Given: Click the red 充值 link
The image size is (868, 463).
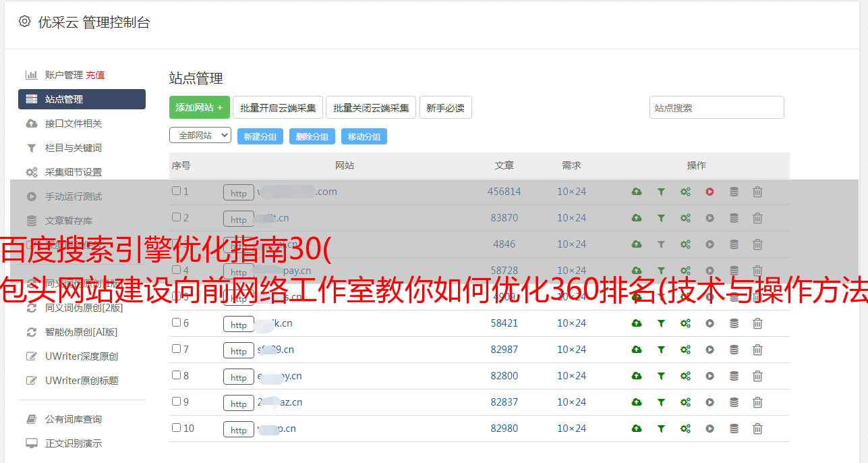Looking at the screenshot, I should (x=95, y=75).
